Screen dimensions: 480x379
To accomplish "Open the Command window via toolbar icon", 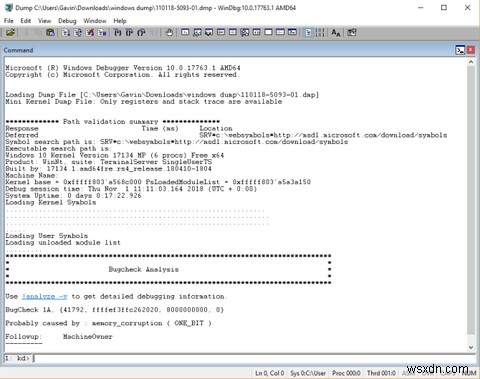I will (x=185, y=32).
